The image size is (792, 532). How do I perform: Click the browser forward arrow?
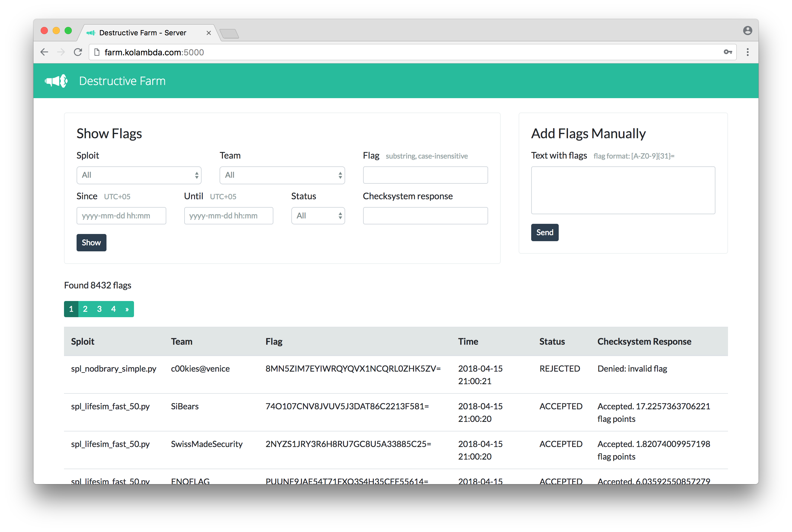61,52
